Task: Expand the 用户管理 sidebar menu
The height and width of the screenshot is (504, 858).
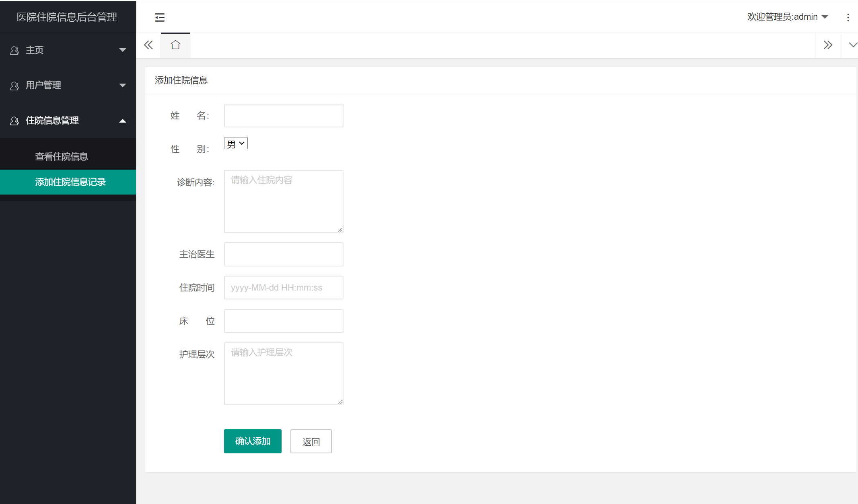Action: [68, 85]
